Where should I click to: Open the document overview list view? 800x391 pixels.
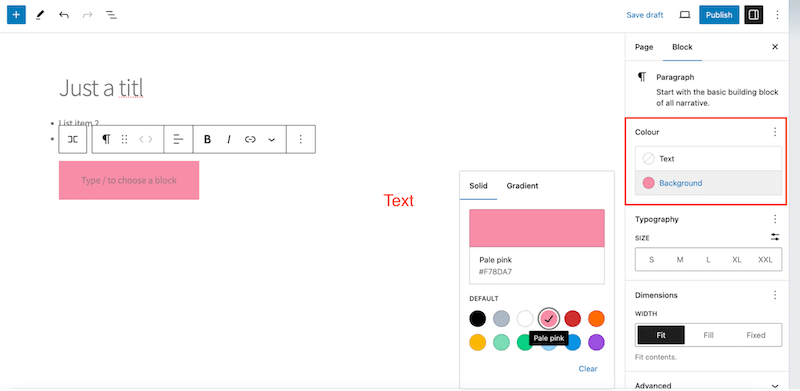111,15
